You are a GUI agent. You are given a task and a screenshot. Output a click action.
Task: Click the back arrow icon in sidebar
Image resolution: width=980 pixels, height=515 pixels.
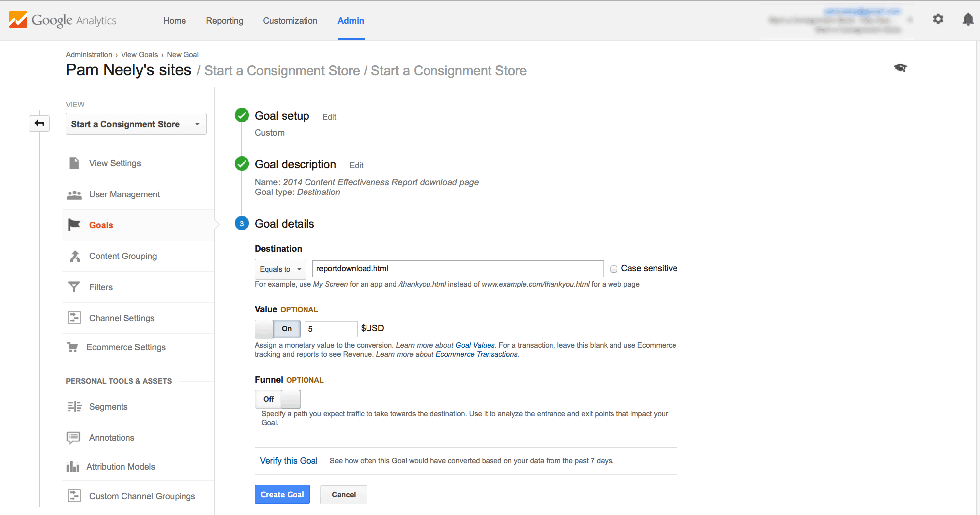pyautogui.click(x=39, y=123)
